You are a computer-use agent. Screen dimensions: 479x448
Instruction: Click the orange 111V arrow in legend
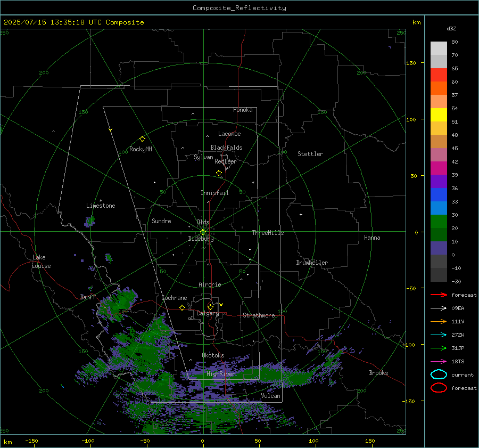[x=439, y=321]
